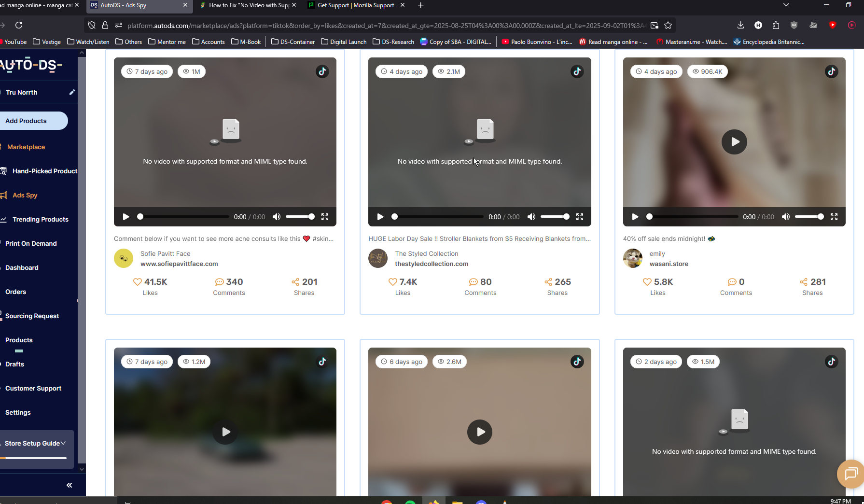
Task: Click emily's cat profile avatar
Action: coord(633,258)
